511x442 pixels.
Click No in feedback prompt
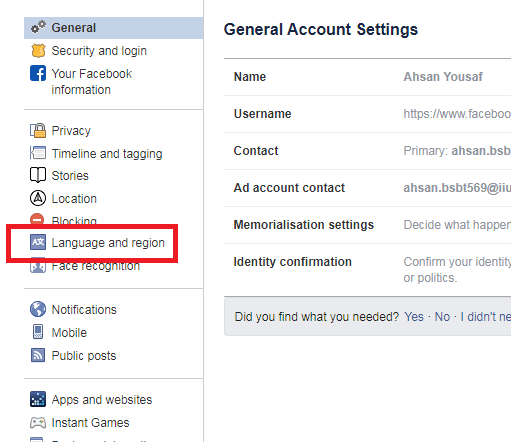pyautogui.click(x=442, y=317)
